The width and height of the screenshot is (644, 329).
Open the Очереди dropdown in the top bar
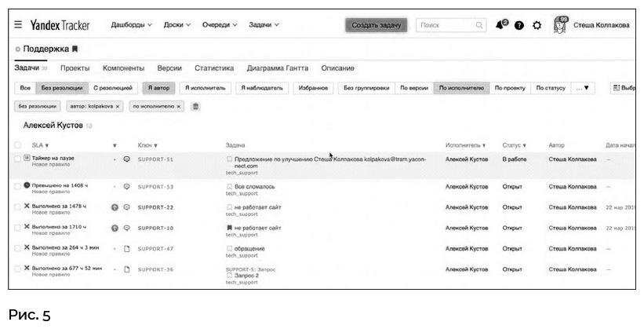(x=220, y=25)
